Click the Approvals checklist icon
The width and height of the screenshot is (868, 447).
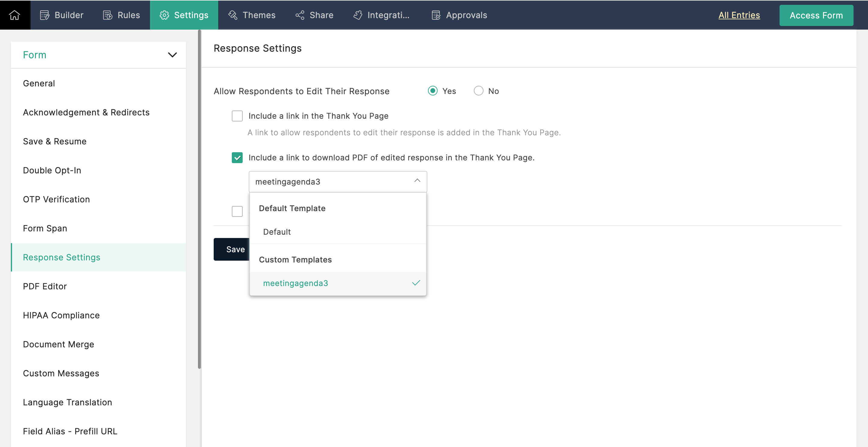coord(436,15)
